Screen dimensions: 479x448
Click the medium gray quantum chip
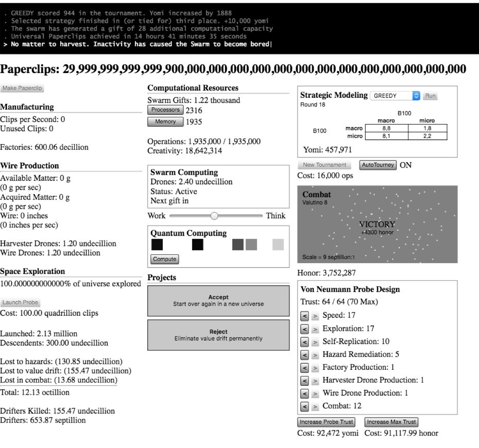click(251, 244)
